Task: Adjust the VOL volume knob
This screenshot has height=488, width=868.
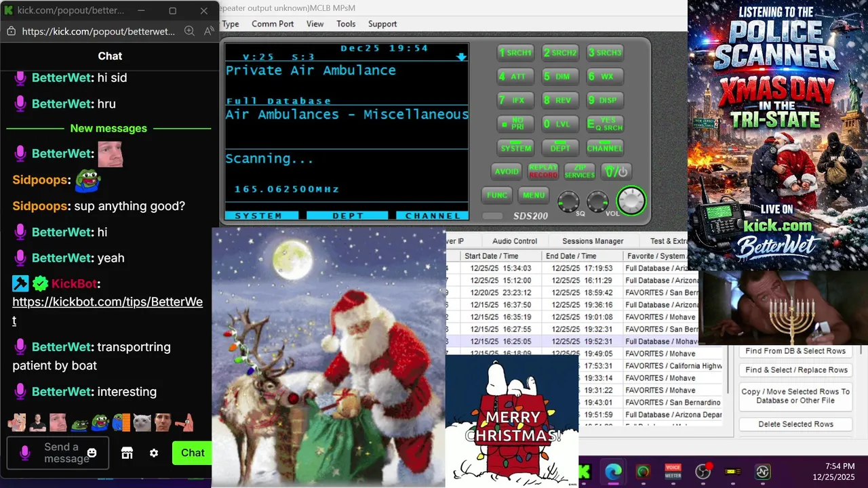Action: pos(597,201)
